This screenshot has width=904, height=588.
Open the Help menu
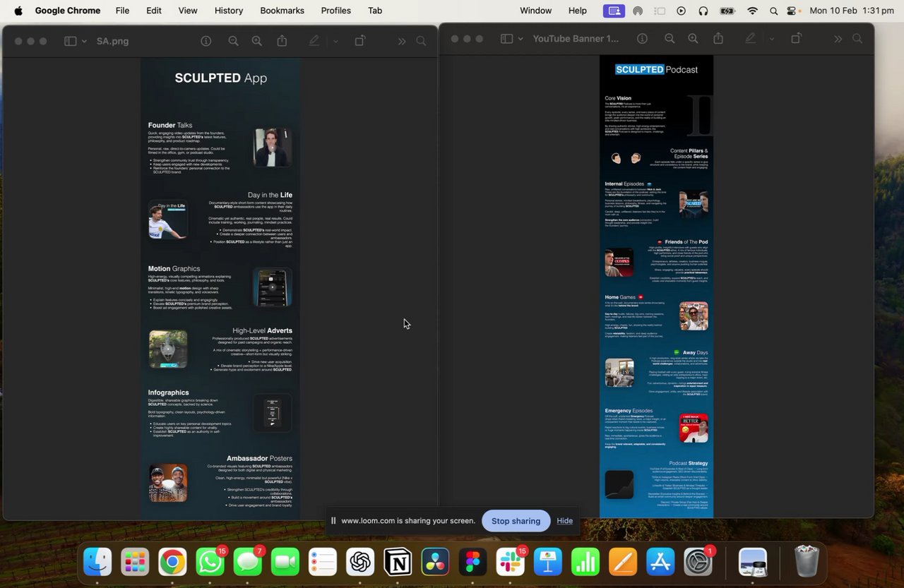click(x=578, y=11)
